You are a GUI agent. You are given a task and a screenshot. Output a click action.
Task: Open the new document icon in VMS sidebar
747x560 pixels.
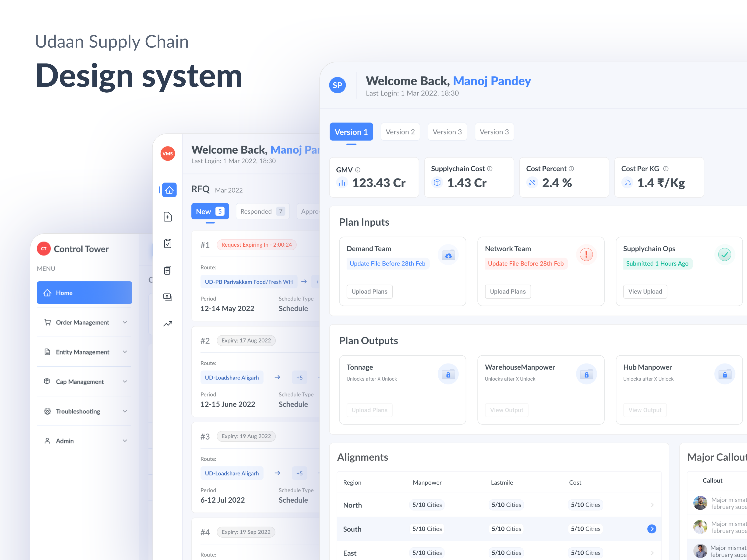(168, 216)
